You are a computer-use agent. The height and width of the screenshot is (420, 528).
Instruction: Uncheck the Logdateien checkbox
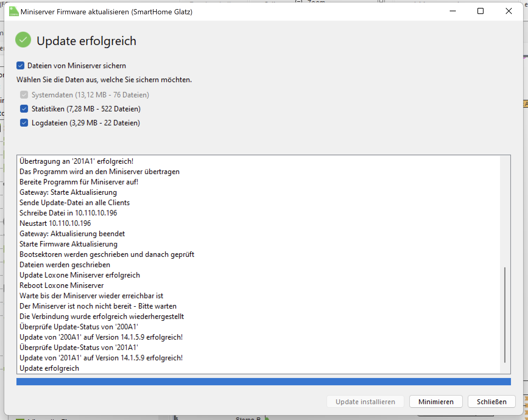click(24, 123)
